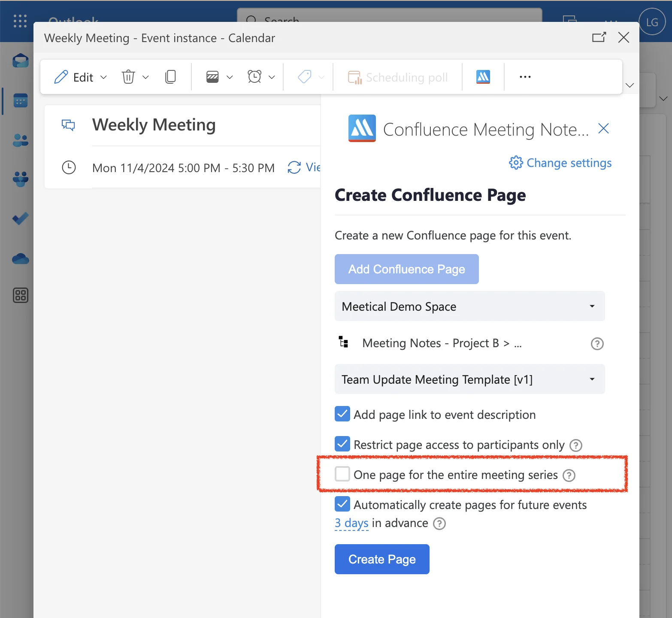The height and width of the screenshot is (618, 672).
Task: Open the Meetical Demo Space dropdown
Action: [469, 306]
